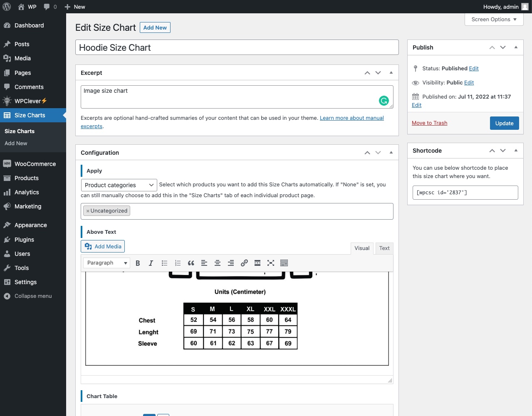This screenshot has height=416, width=532.
Task: Insert a numbered list
Action: click(x=178, y=263)
